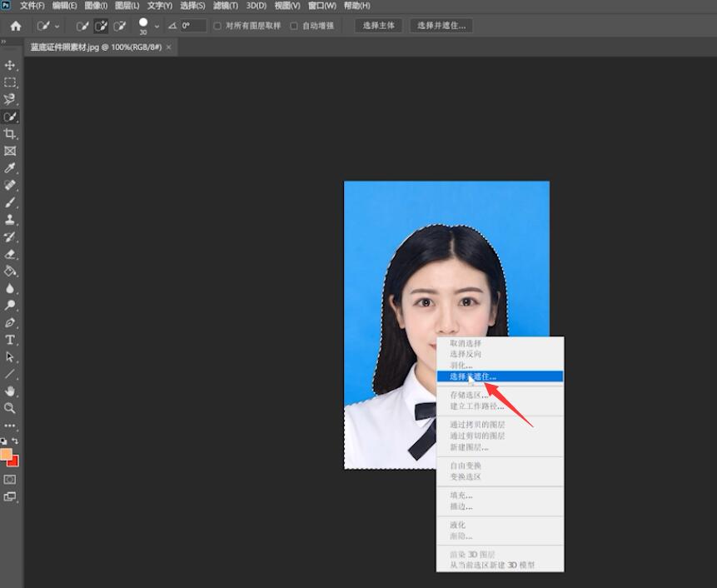This screenshot has height=588, width=717.
Task: Open the 文字(Y) menu
Action: point(160,6)
